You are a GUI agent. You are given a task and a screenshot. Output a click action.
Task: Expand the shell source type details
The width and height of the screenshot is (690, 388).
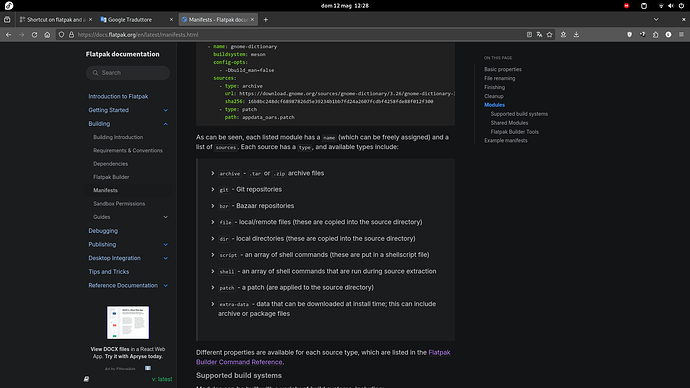[213, 271]
